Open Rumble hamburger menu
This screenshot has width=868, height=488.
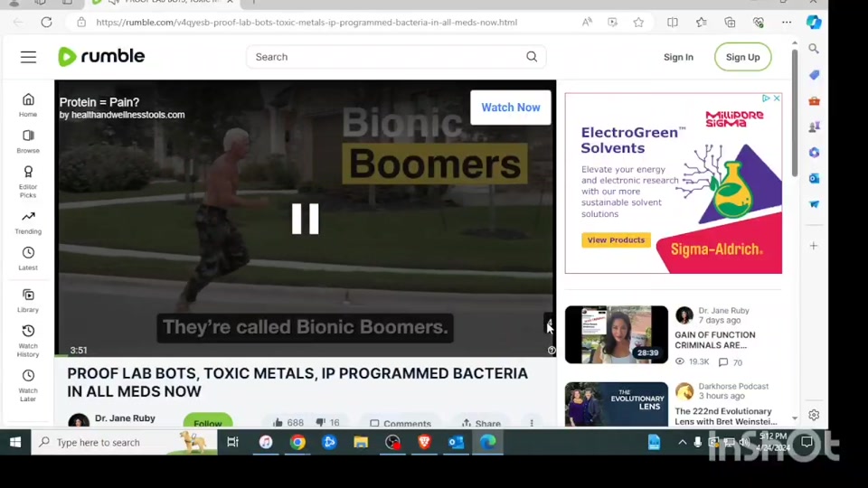[28, 57]
